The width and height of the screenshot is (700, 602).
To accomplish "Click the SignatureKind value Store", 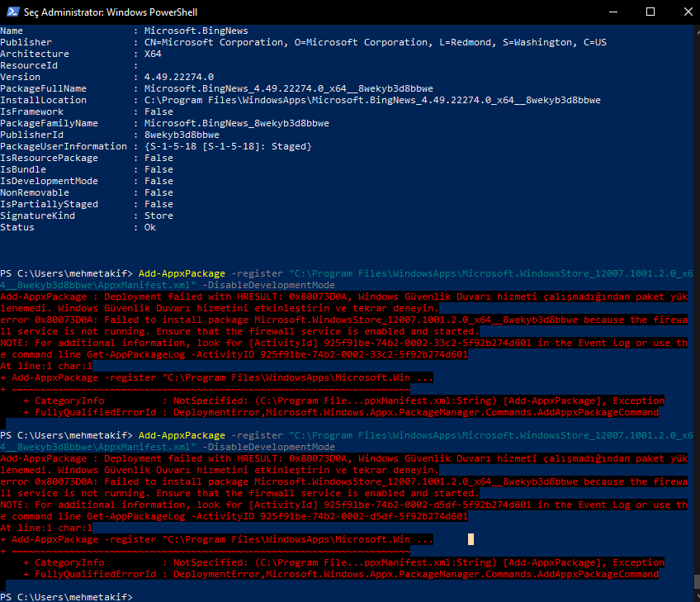I will click(x=158, y=216).
